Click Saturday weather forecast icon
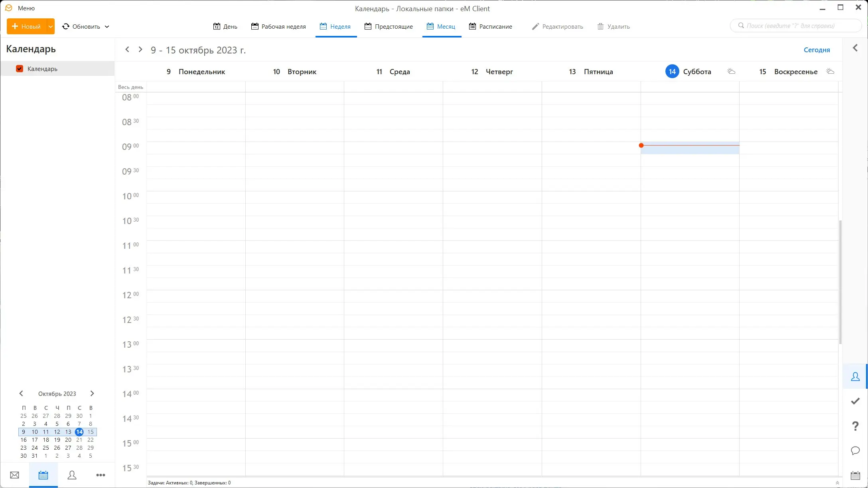 click(x=731, y=71)
